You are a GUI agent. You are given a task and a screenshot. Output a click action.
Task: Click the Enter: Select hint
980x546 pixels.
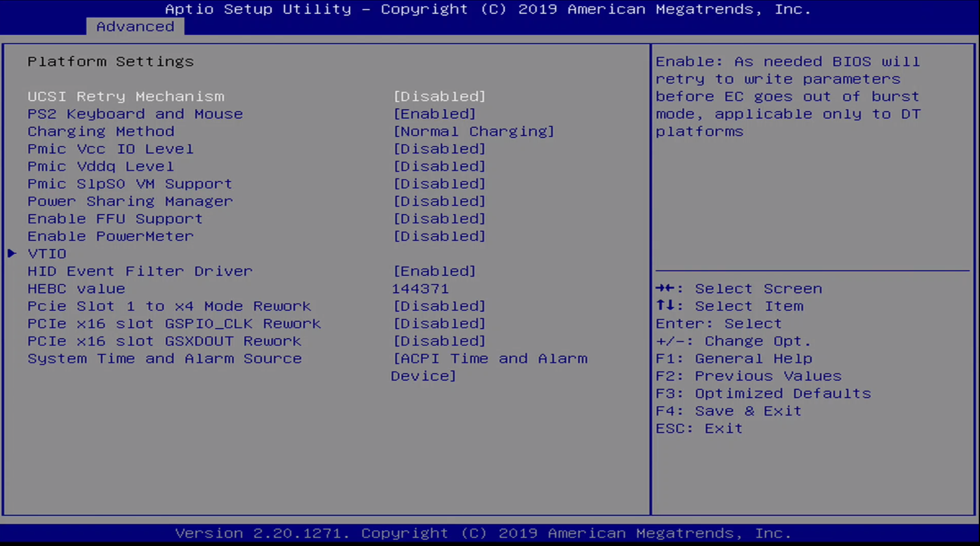click(719, 323)
